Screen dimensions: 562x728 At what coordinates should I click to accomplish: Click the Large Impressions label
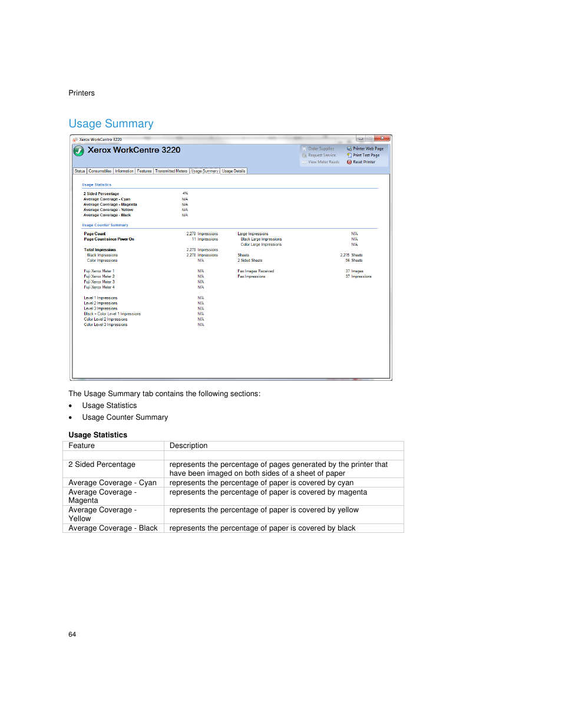[253, 233]
